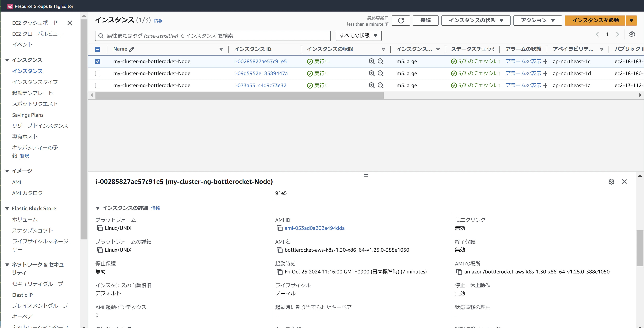Zoom out filter for instance i-00285827ae57c91e5 state

click(x=380, y=61)
